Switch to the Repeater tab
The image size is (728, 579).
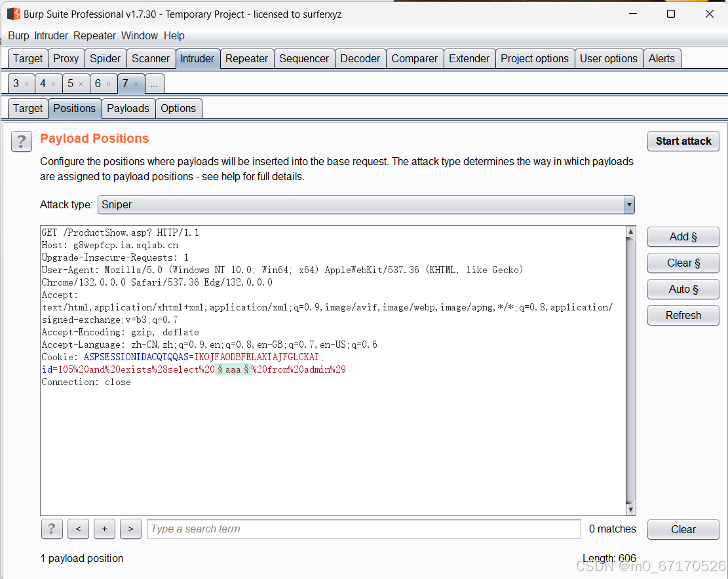(246, 58)
